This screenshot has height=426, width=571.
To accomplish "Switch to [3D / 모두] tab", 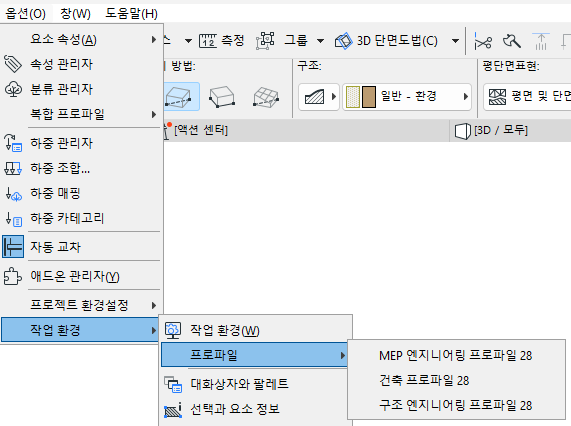I will point(501,130).
